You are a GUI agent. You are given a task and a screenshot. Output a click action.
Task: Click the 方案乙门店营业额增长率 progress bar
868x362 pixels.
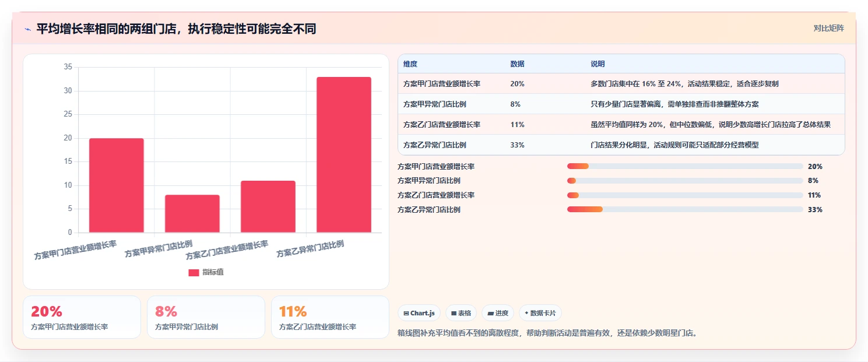[x=685, y=195]
